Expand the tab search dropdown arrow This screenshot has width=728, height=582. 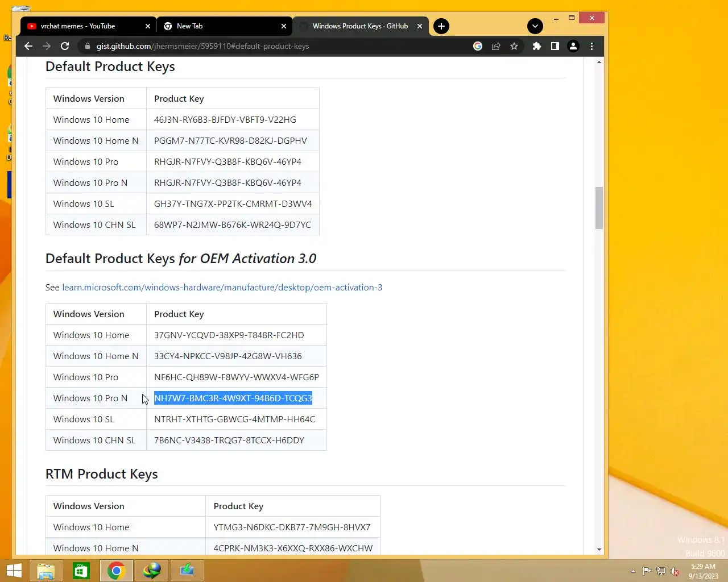[535, 26]
